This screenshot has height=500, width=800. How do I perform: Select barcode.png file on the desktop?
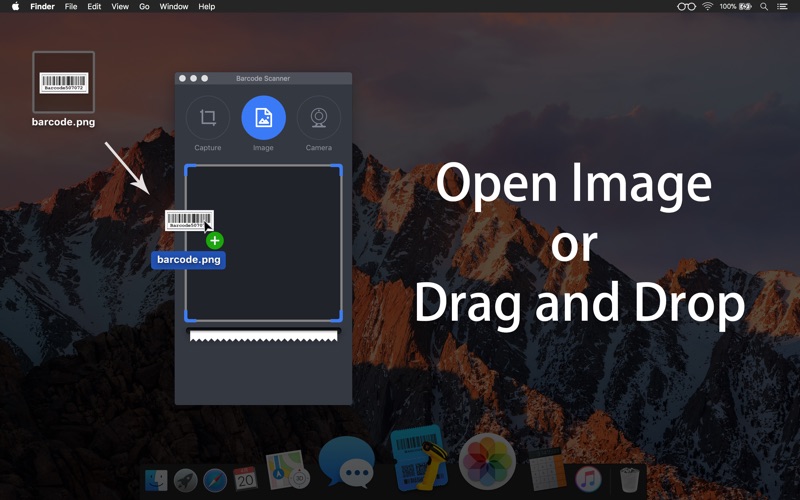click(x=63, y=83)
